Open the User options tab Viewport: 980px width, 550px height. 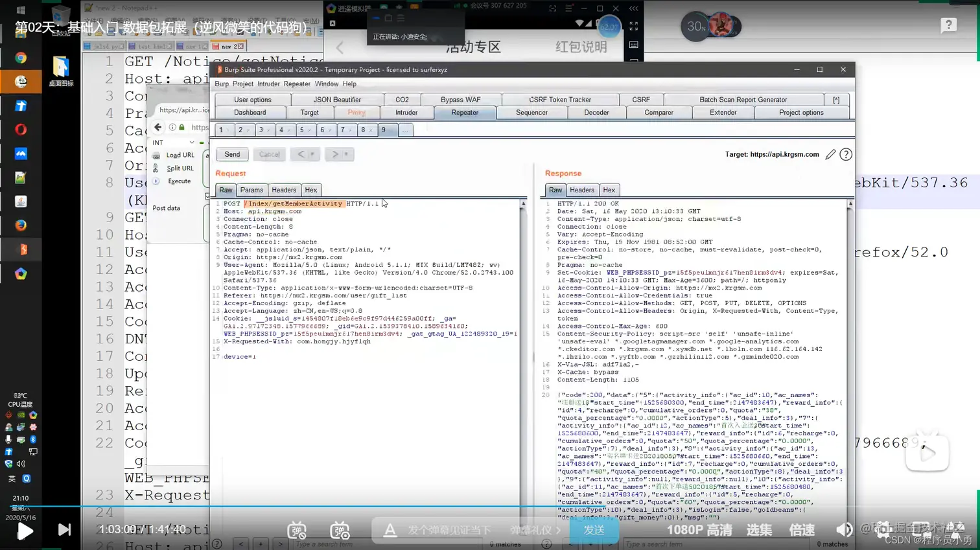(x=252, y=100)
